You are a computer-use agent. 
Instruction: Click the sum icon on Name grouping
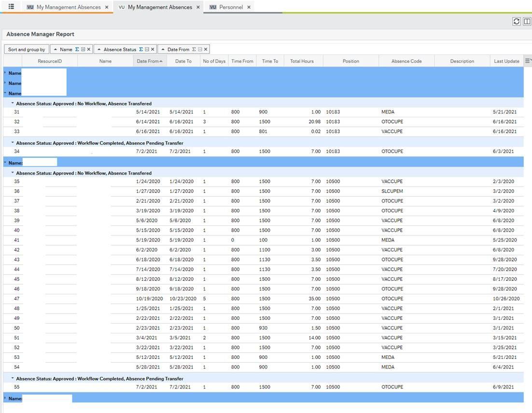77,49
